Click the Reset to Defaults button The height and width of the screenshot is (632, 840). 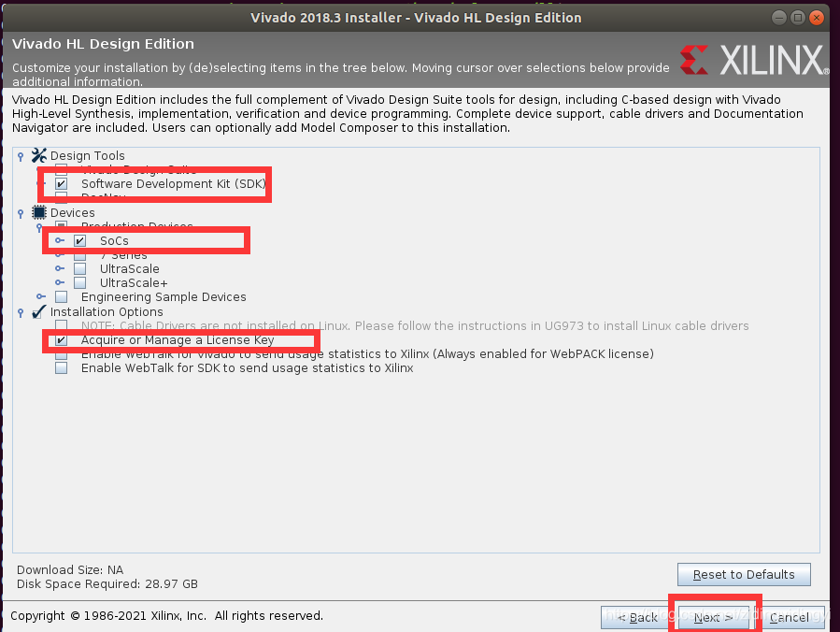coord(744,575)
